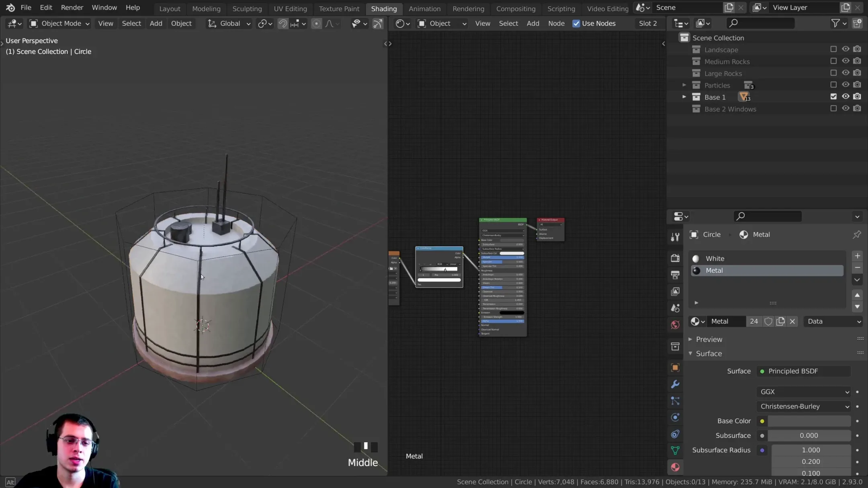Open the Render menu in the top bar
This screenshot has height=488, width=868.
pos(72,7)
